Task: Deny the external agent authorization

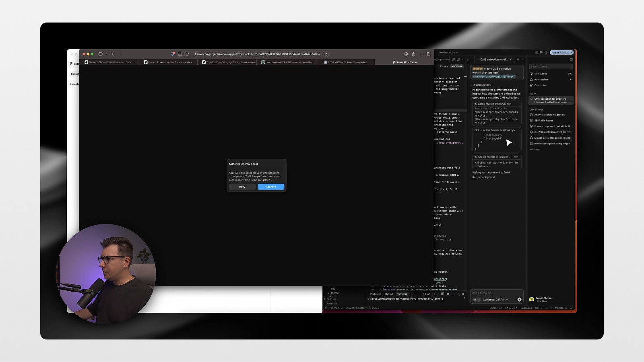Action: [242, 187]
